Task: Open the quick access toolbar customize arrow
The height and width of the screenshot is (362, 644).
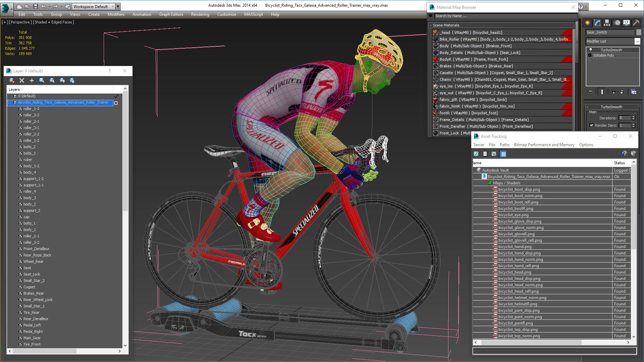Action: [x=118, y=6]
